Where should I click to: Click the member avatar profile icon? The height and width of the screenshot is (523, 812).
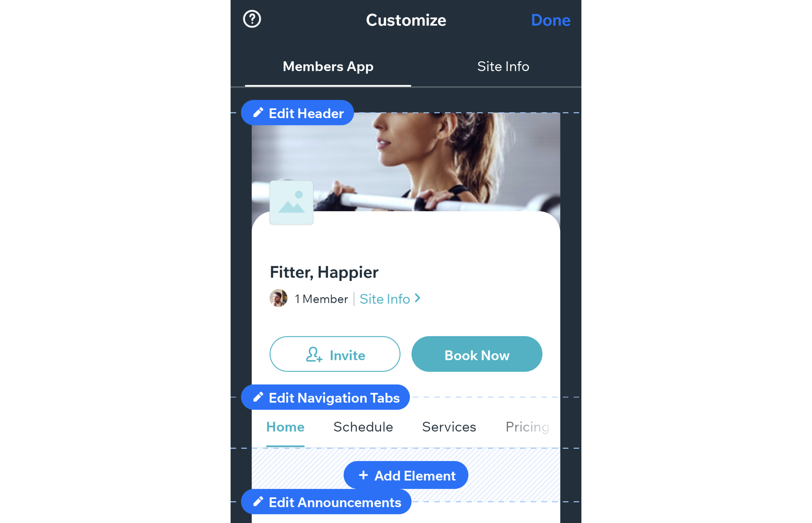click(x=279, y=298)
